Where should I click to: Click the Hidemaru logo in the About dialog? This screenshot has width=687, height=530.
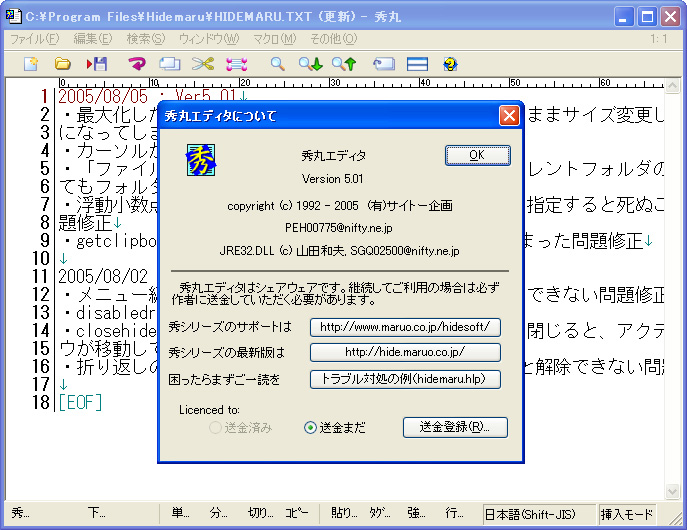click(x=201, y=160)
